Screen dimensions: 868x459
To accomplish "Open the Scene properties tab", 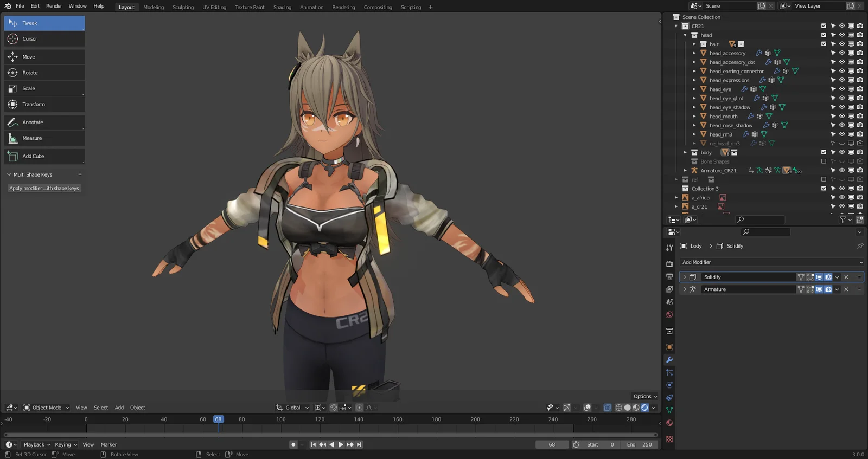I will coord(669,302).
